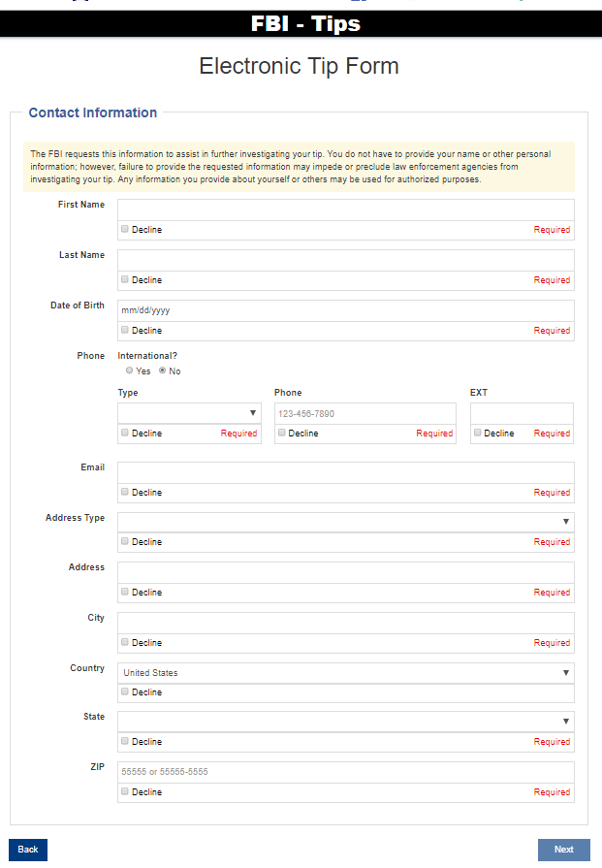Viewport: 602px width, 868px height.
Task: Click the Electronic Tip Form heading
Action: pyautogui.click(x=299, y=66)
